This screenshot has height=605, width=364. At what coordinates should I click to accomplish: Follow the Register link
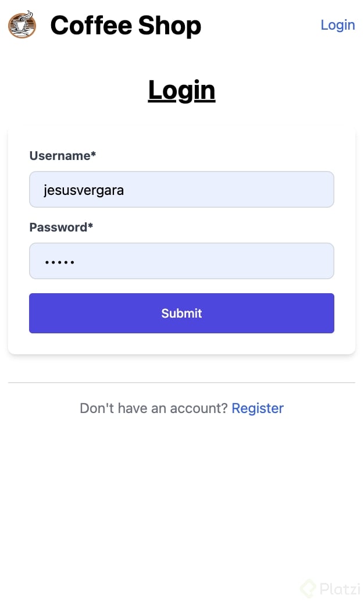coord(258,408)
